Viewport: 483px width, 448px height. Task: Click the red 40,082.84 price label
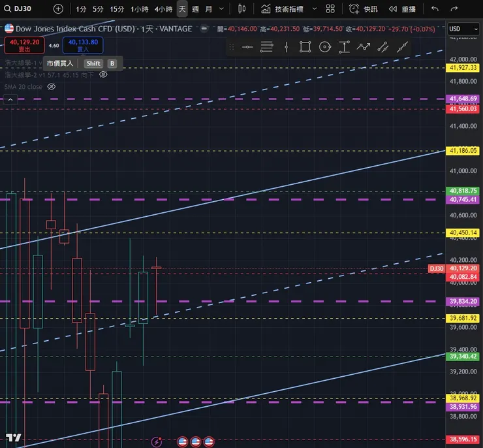pos(463,277)
